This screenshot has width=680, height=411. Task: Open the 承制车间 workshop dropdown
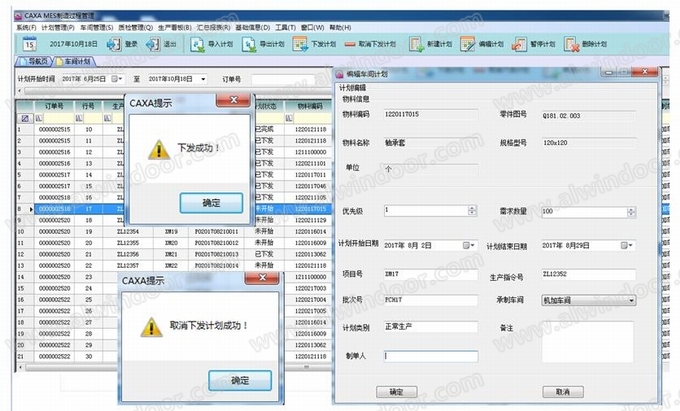(x=632, y=300)
